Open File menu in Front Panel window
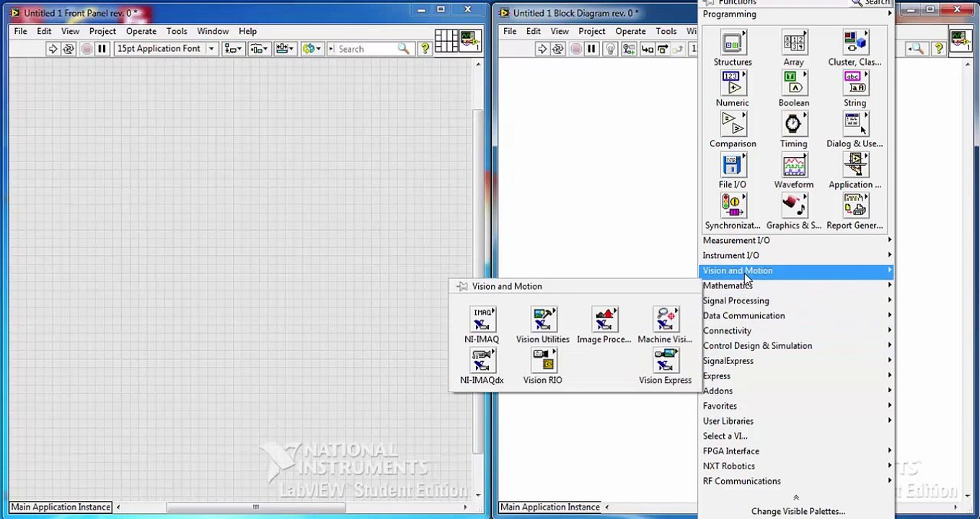This screenshot has height=519, width=980. pyautogui.click(x=20, y=31)
